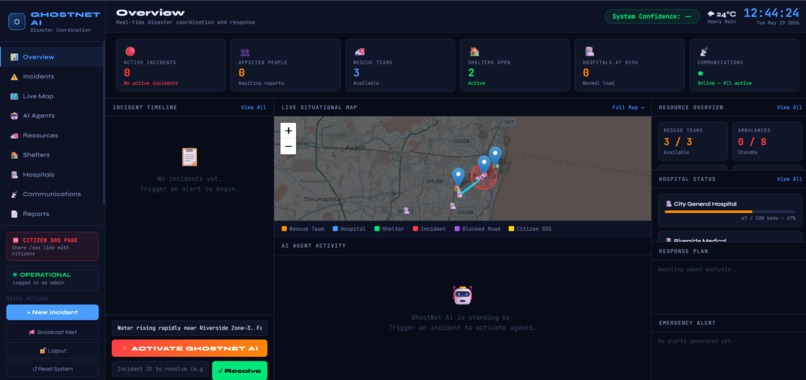Click the GhostNet AI logo icon
Image resolution: width=806 pixels, height=380 pixels.
coord(16,22)
